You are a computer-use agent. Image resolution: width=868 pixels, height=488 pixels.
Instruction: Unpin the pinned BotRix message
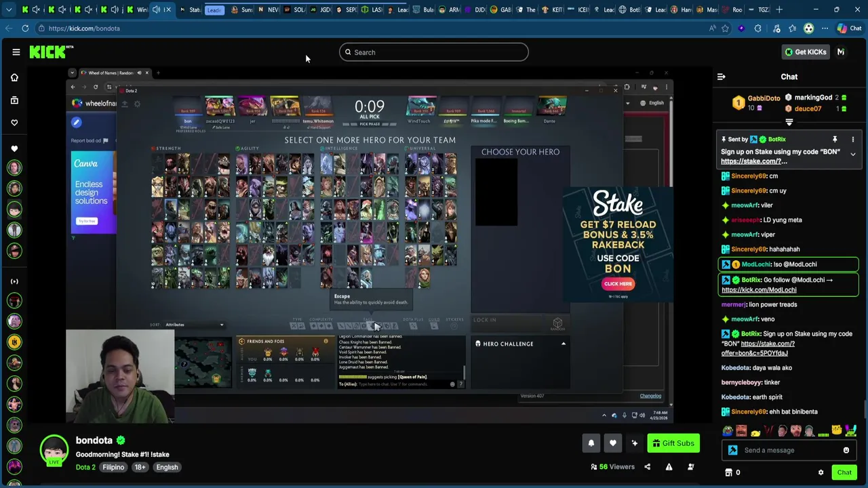pos(835,140)
